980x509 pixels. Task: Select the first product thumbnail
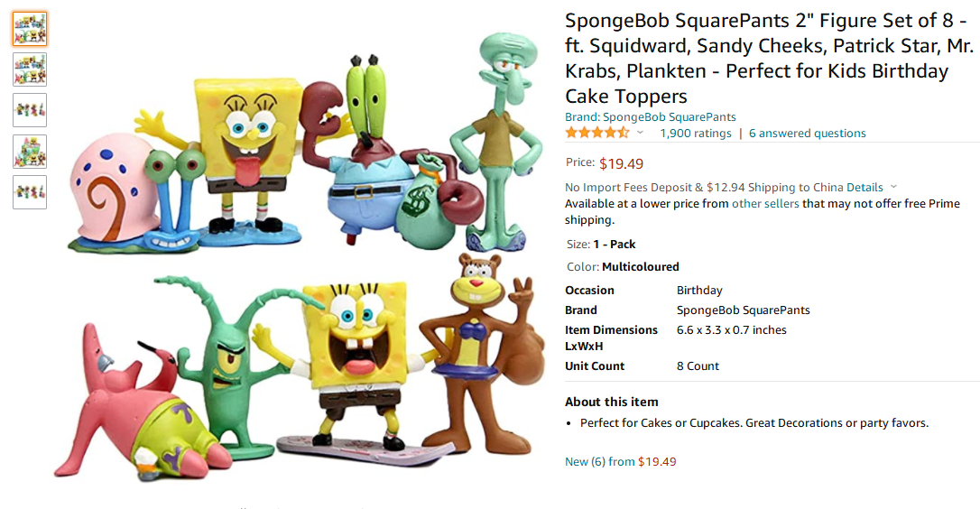click(30, 29)
